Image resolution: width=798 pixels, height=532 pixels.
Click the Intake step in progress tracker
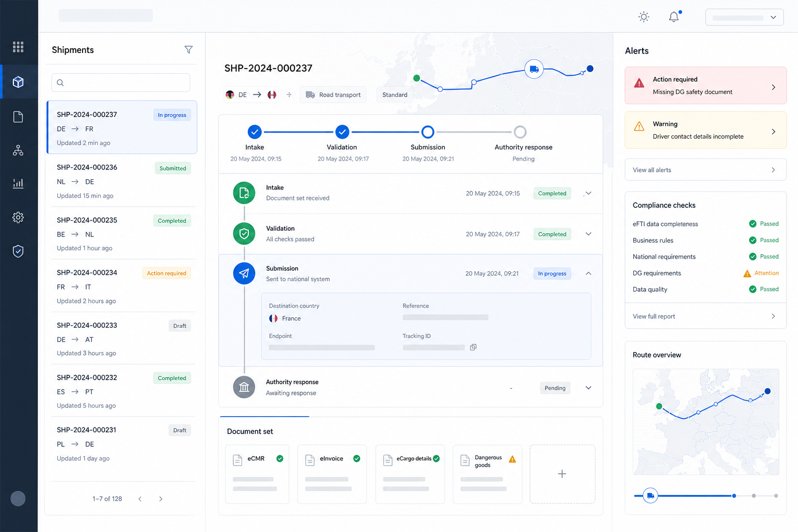[255, 132]
